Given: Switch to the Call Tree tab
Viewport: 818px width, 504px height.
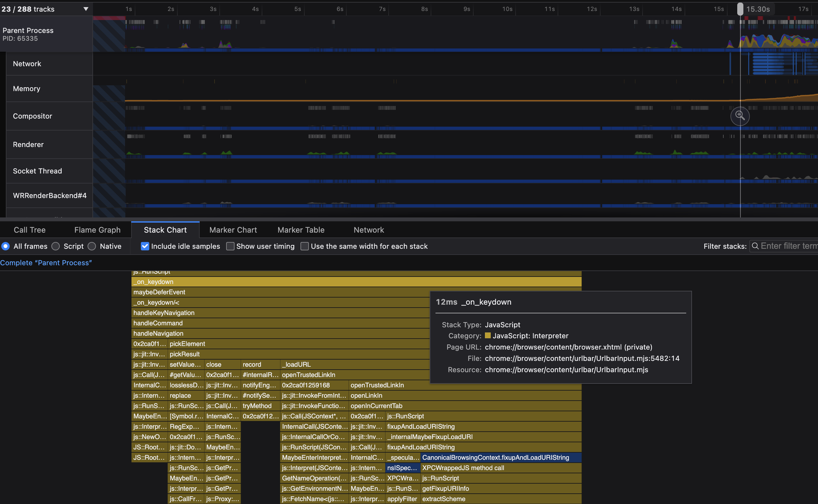Looking at the screenshot, I should [x=30, y=230].
